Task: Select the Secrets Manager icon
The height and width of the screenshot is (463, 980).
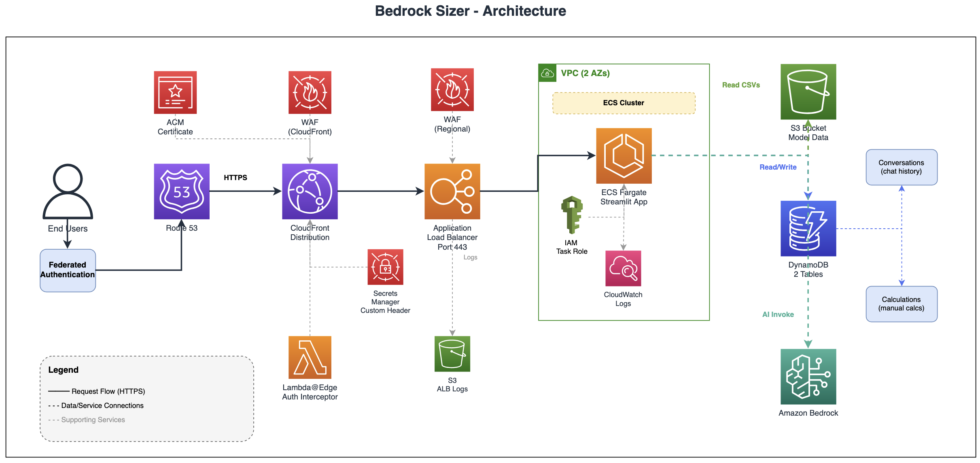Action: pyautogui.click(x=386, y=267)
